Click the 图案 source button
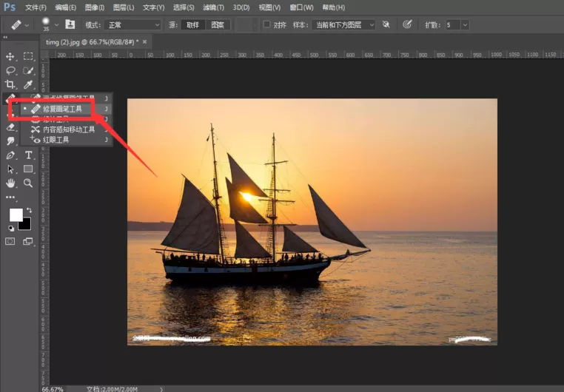The height and width of the screenshot is (392, 564). point(218,25)
